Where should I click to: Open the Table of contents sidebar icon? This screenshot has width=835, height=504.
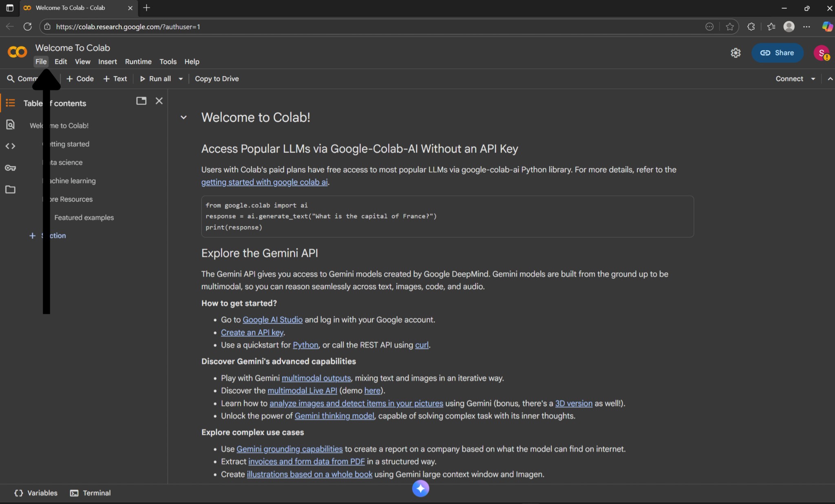(11, 103)
